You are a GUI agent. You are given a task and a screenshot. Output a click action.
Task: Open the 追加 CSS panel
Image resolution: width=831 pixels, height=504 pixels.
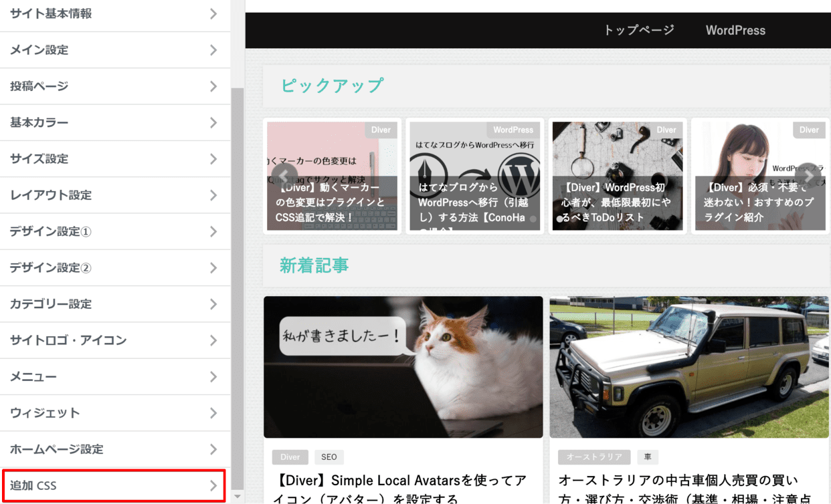[x=114, y=485]
